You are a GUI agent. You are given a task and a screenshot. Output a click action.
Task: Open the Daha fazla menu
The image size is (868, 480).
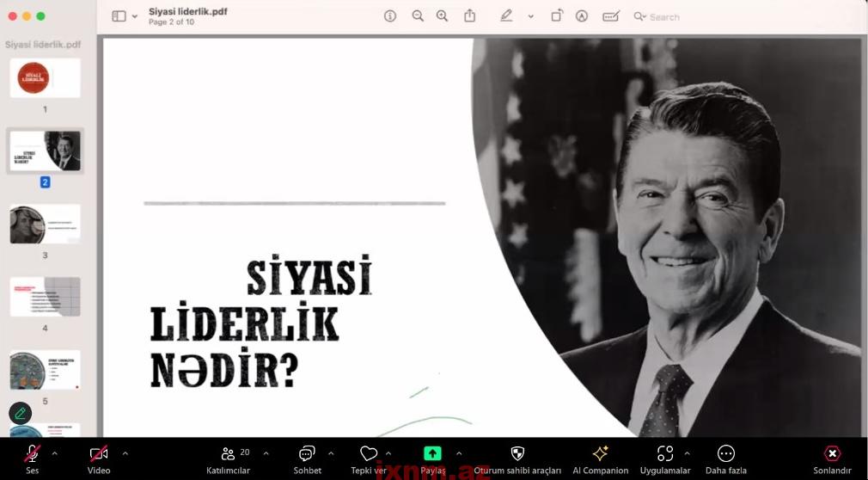point(725,458)
